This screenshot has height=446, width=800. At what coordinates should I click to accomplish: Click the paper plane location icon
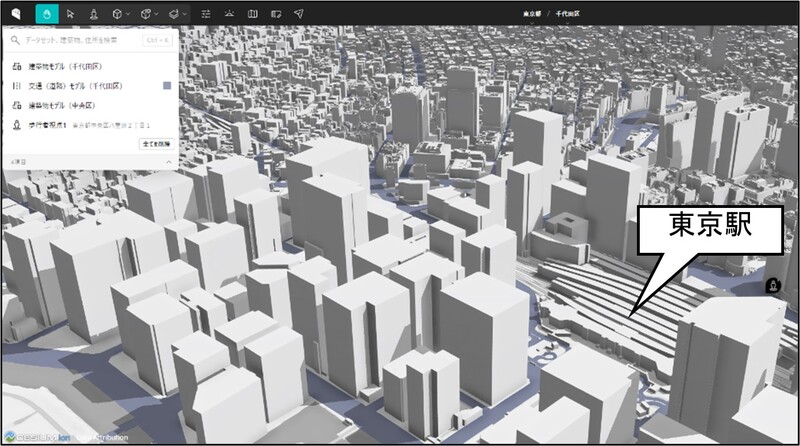299,14
